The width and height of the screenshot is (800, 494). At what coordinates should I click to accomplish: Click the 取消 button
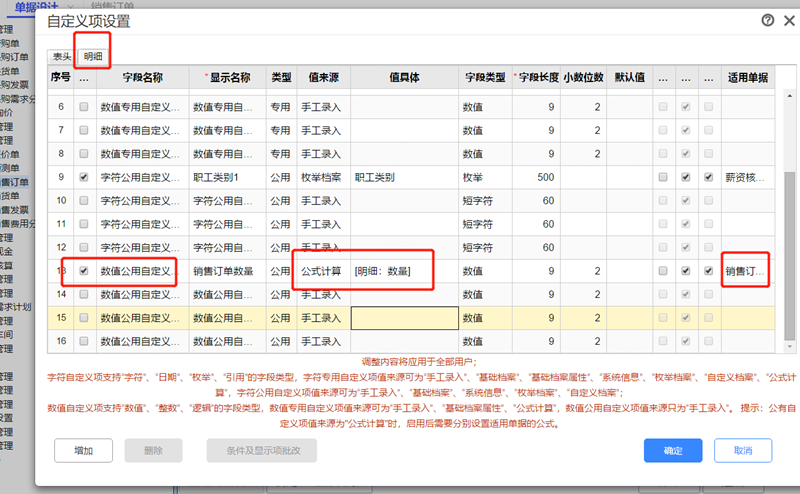point(743,451)
